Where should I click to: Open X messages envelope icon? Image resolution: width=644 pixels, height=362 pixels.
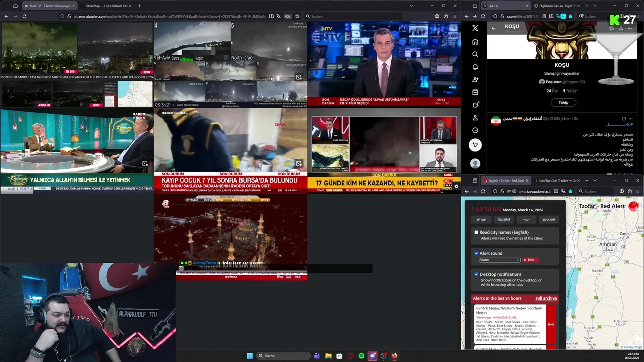point(475,92)
